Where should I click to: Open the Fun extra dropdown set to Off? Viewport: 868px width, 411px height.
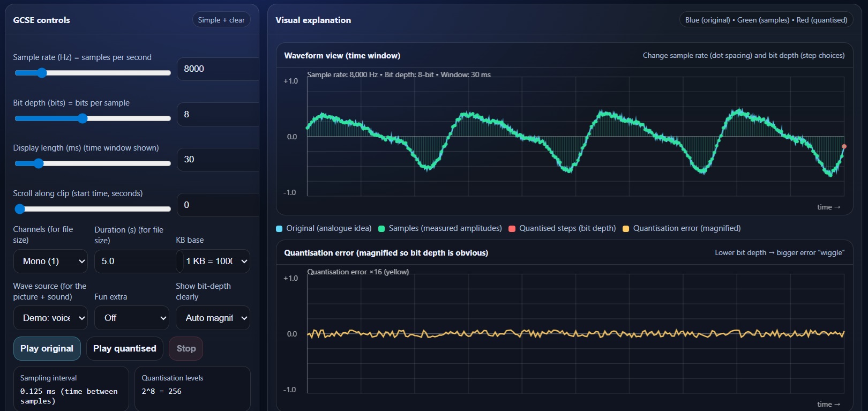click(x=132, y=318)
